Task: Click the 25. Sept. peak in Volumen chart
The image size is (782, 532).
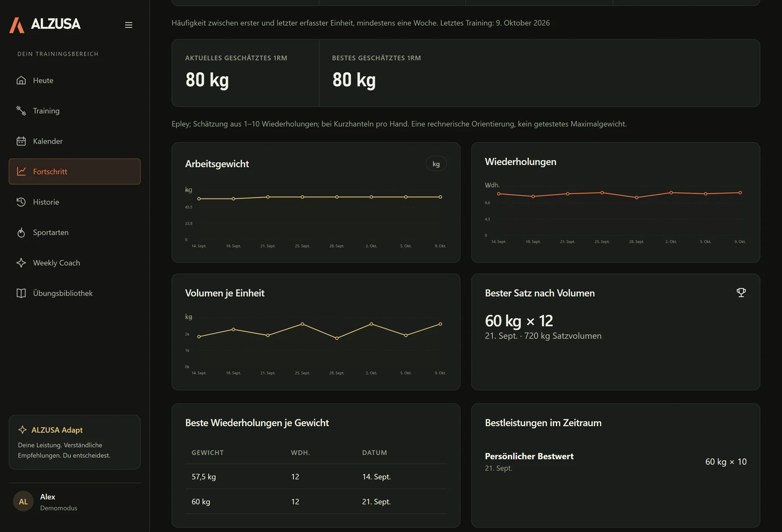Action: tap(302, 324)
